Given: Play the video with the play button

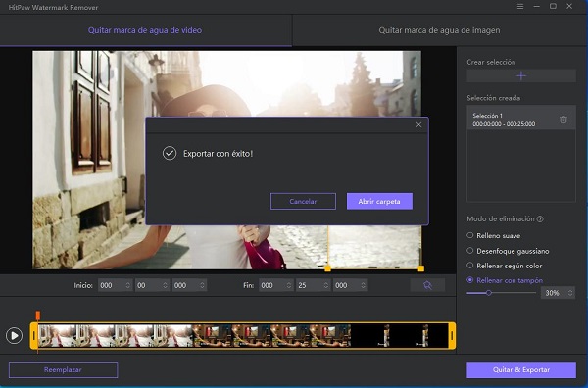Looking at the screenshot, I should click(15, 335).
